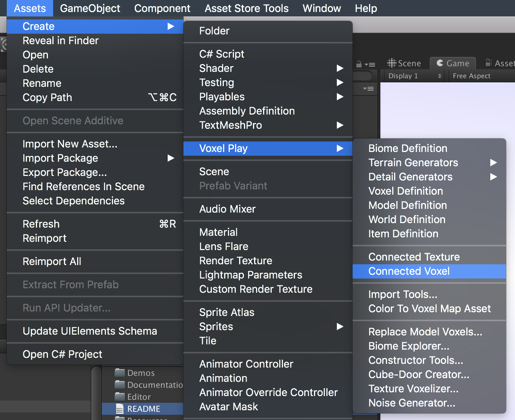Expand Detail Generators submenu

429,177
